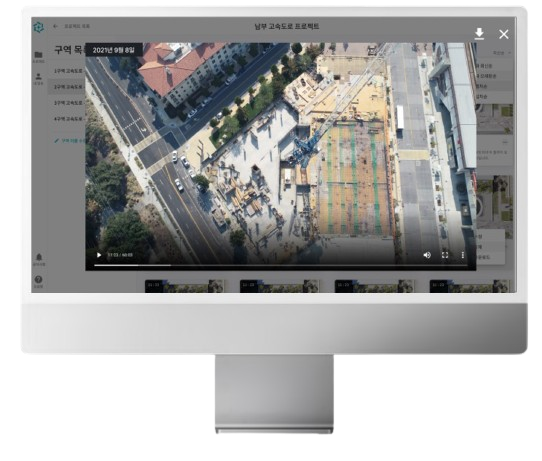Image resolution: width=542 pixels, height=461 pixels.
Task: Mute the video using the speaker icon
Action: tap(427, 255)
